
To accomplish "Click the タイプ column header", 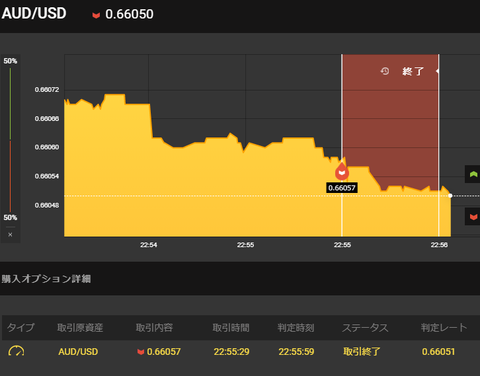I will [x=21, y=328].
